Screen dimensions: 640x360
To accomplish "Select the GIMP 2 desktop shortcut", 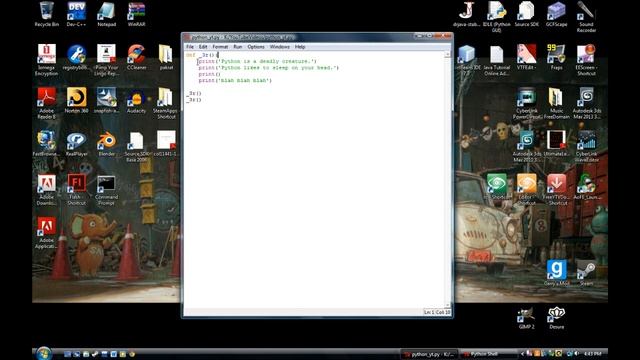I will [527, 318].
